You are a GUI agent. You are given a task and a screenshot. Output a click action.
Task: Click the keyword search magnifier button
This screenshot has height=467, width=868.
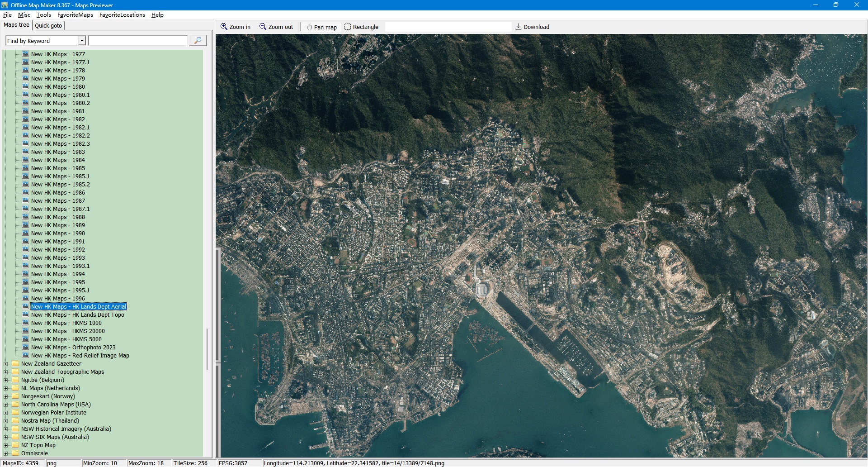(198, 41)
